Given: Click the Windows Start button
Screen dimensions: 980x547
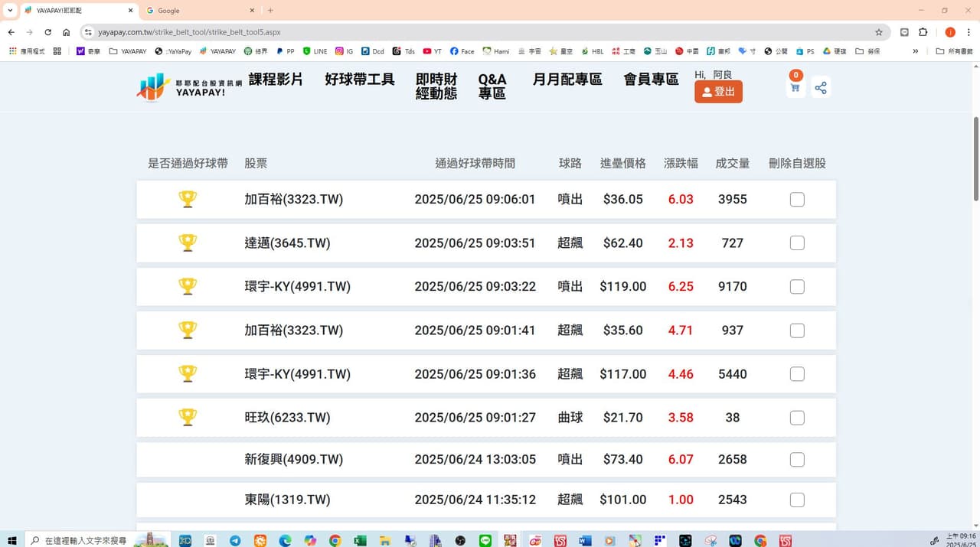Looking at the screenshot, I should pos(11,540).
